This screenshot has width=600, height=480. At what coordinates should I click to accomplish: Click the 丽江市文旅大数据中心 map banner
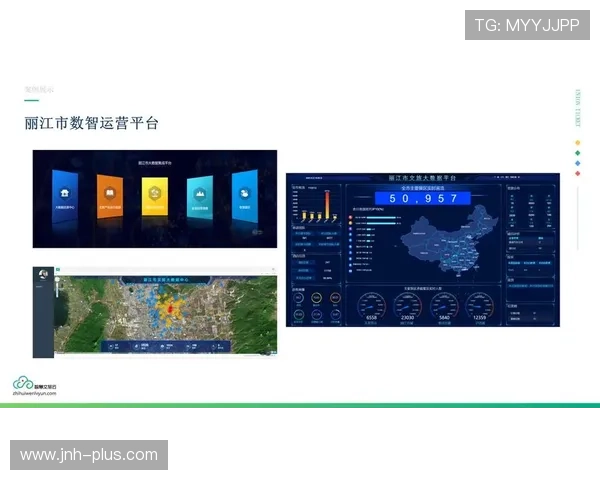pos(165,280)
